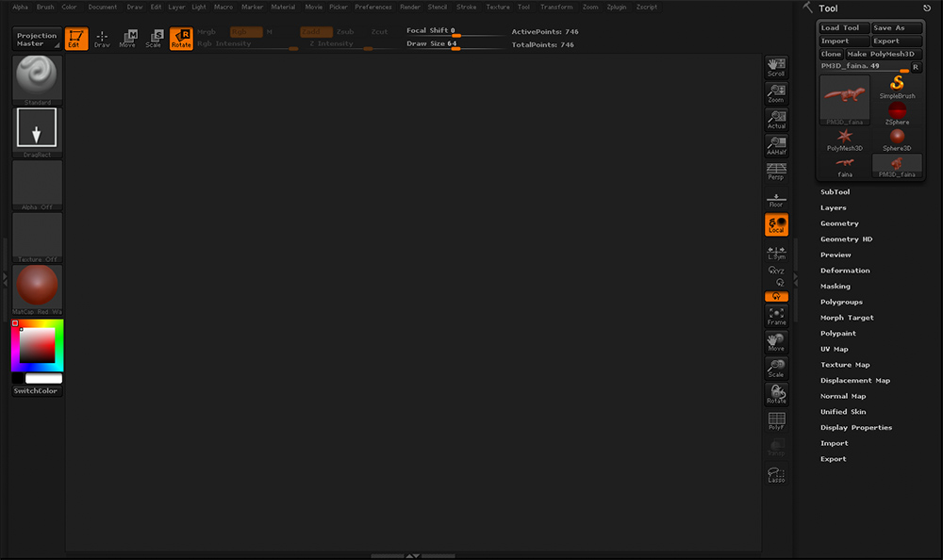The height and width of the screenshot is (560, 943).
Task: Open the Brush menu
Action: coord(45,8)
